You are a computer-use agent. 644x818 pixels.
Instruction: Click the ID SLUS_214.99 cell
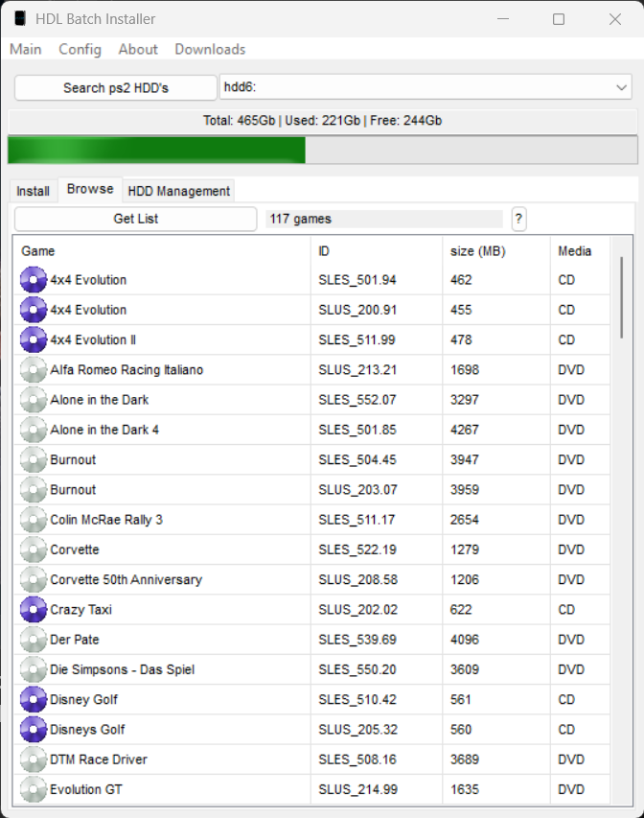pyautogui.click(x=358, y=790)
